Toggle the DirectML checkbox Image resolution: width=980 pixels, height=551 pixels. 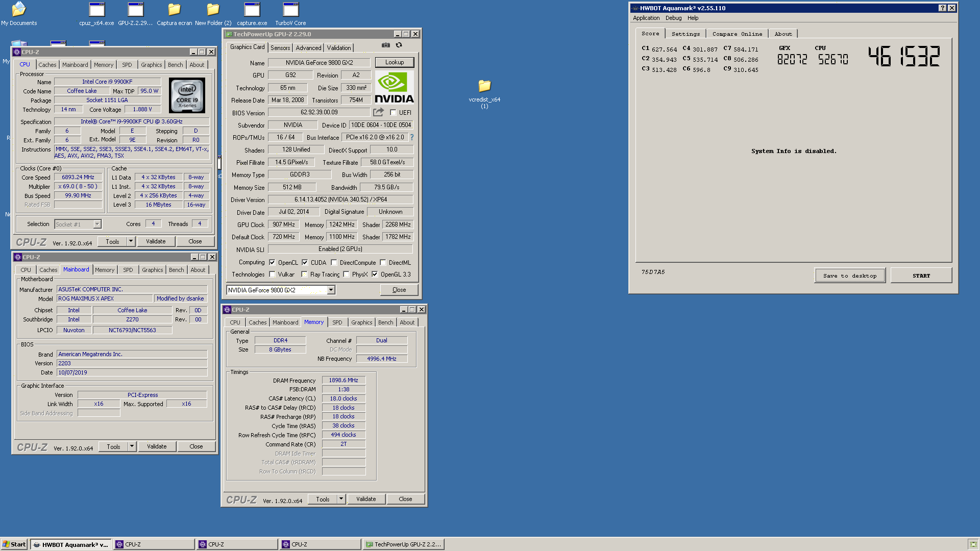383,263
